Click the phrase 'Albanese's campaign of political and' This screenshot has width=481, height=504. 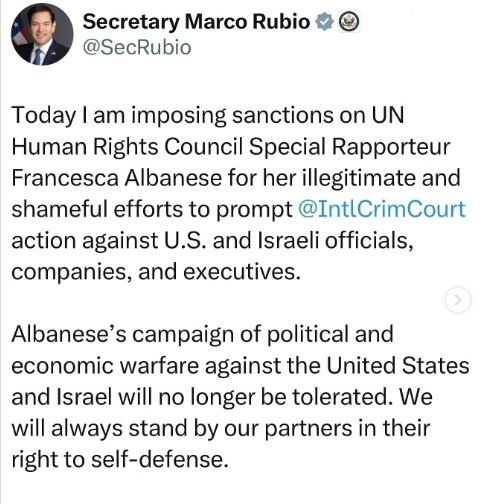coord(203,334)
